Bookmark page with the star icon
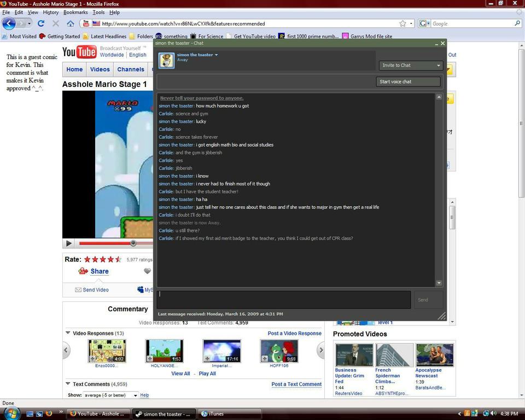Viewport: 525px width, 420px height. point(403,24)
